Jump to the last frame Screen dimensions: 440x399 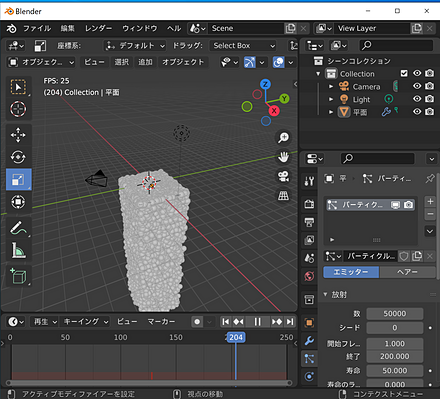point(290,322)
